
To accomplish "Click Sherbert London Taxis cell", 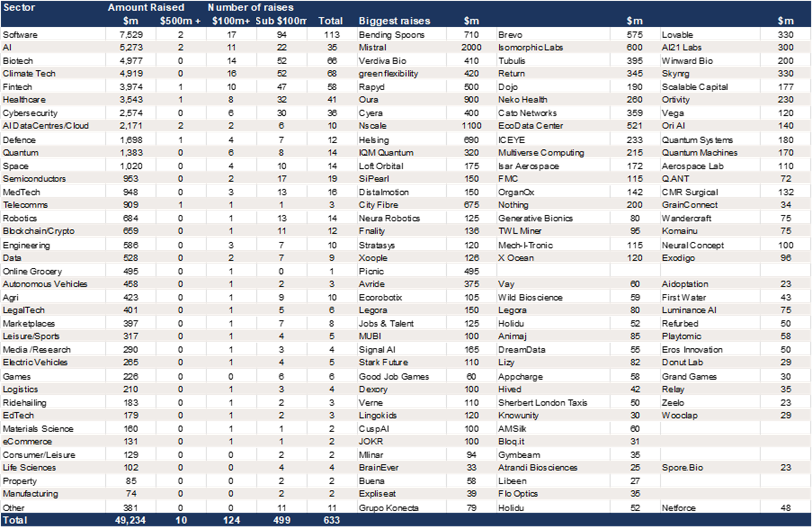I will tap(542, 403).
